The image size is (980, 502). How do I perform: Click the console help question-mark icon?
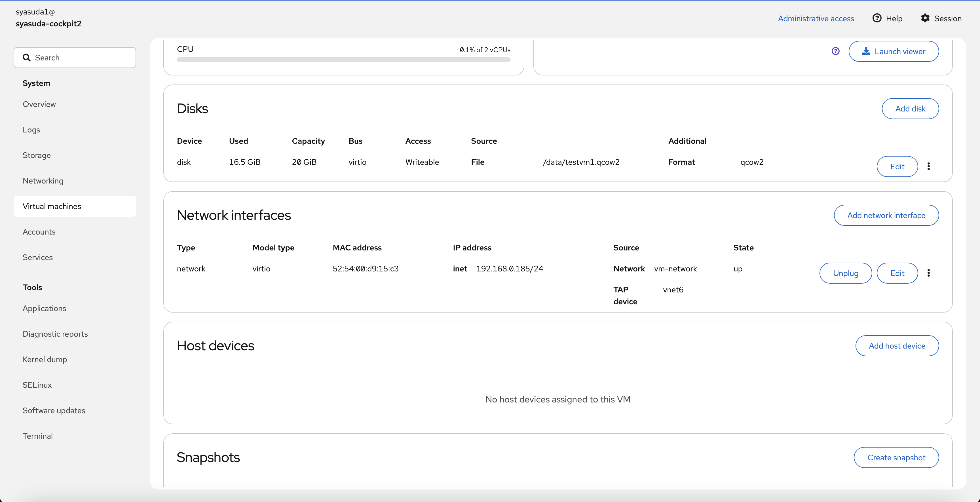coord(835,51)
